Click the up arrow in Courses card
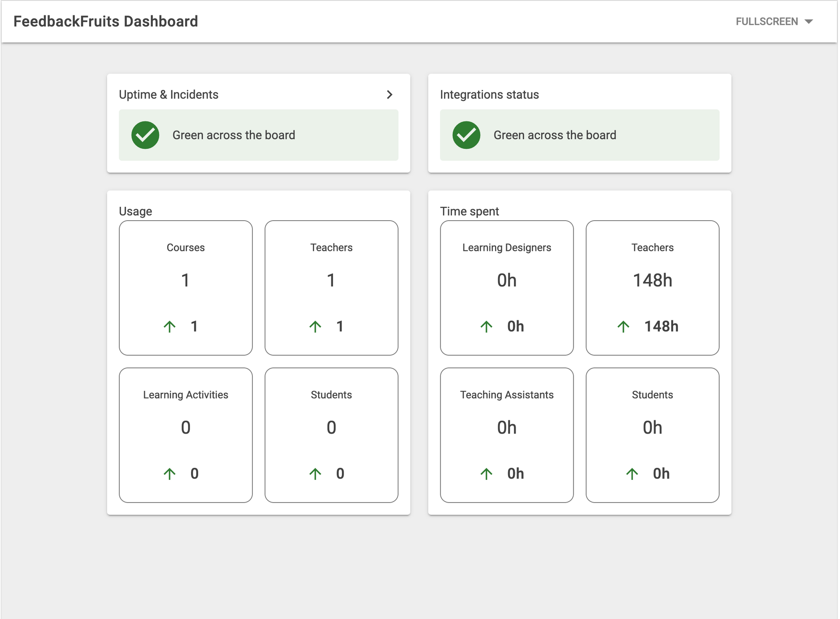This screenshot has height=619, width=840. tap(170, 327)
